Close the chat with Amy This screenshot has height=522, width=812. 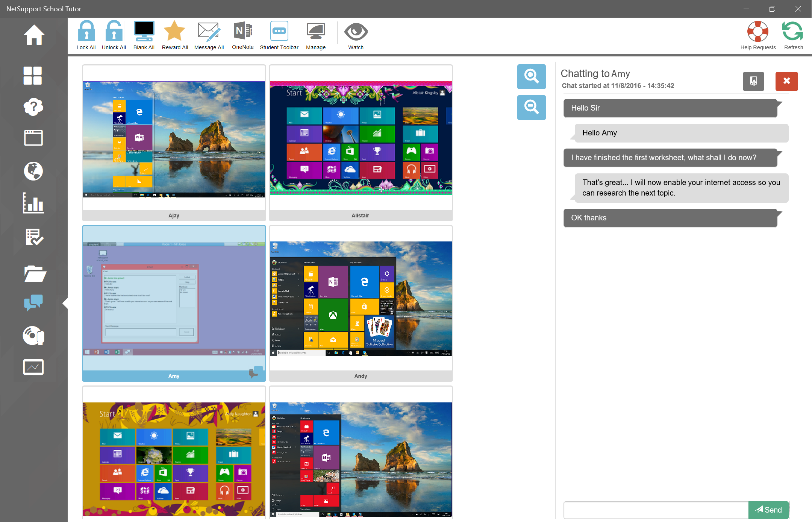[x=786, y=81]
